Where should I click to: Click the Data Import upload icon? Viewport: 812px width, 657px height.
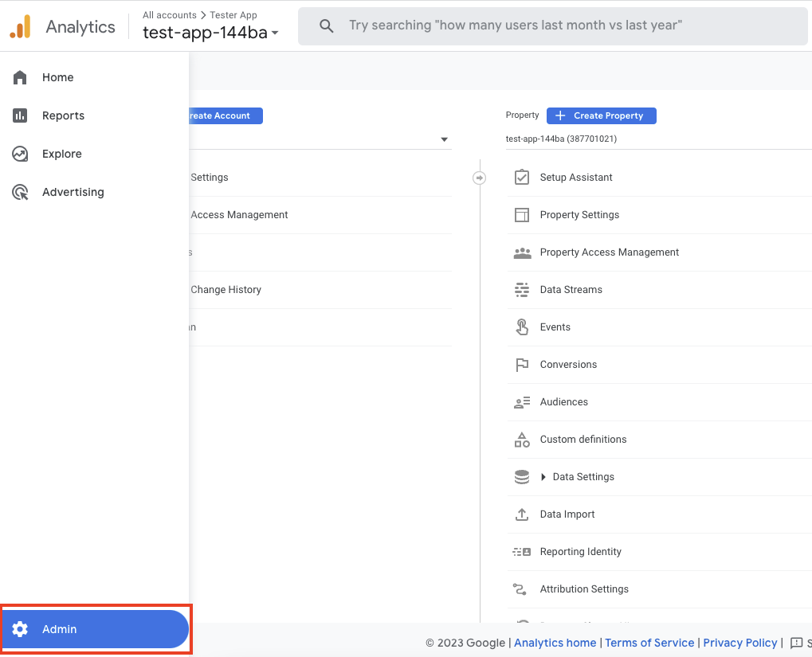click(521, 514)
